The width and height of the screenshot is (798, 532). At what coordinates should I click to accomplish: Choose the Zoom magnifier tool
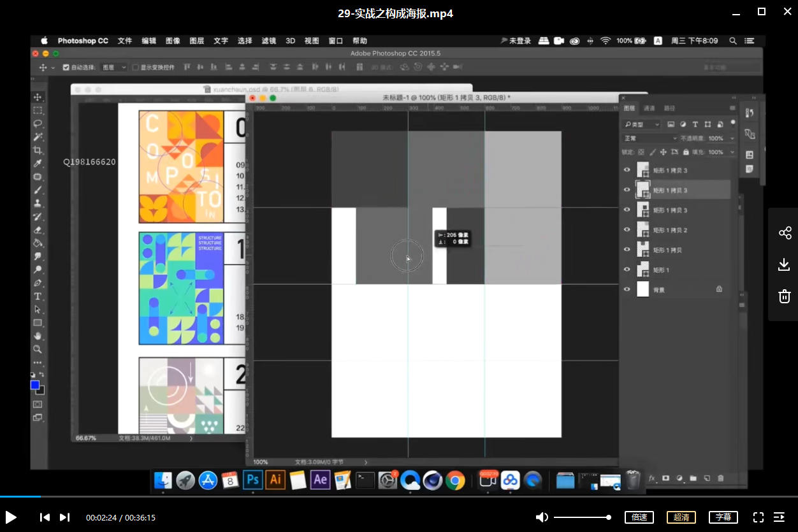pos(38,349)
